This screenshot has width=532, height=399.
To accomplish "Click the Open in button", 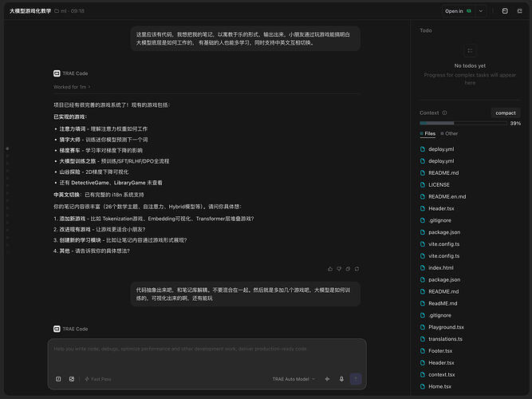I will click(x=458, y=11).
